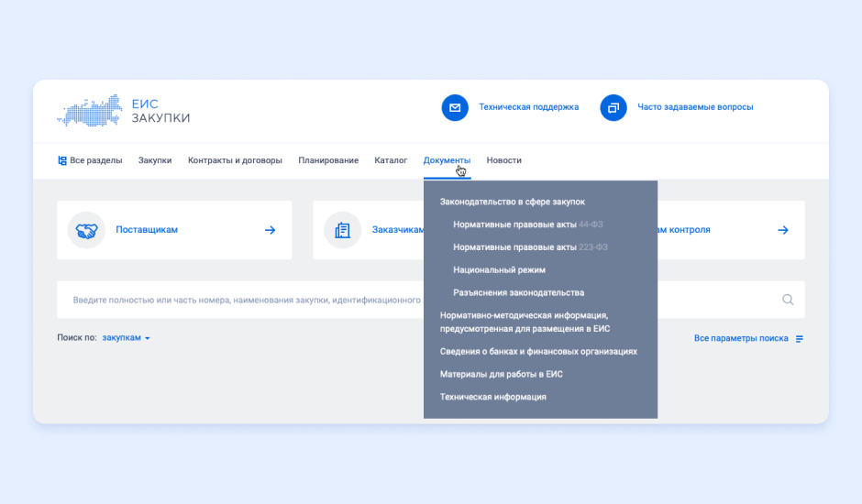Open the Закупки menu item
862x504 pixels.
(155, 160)
